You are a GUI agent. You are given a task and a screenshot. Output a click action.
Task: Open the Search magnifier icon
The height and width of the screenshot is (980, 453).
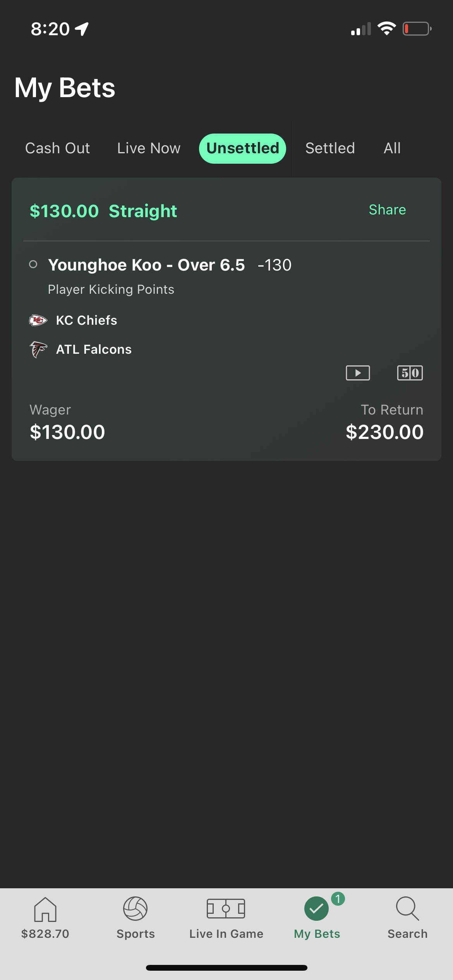(408, 909)
